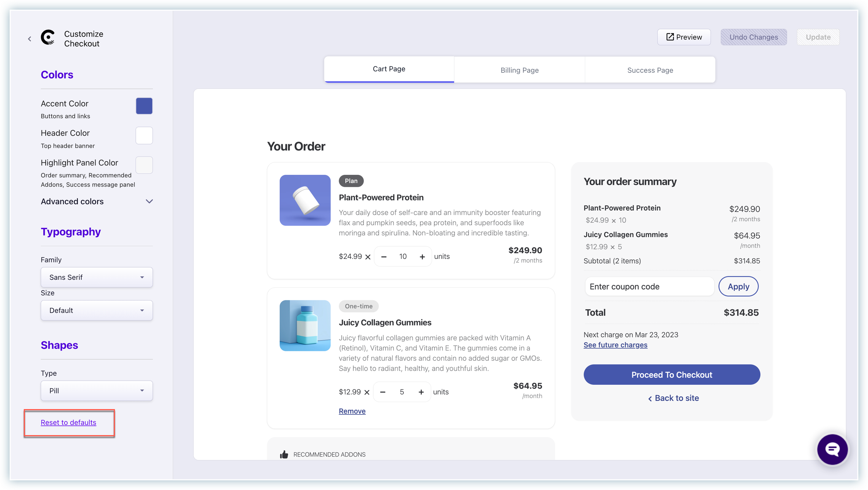Click the Undo Changes button
868x490 pixels.
point(753,37)
